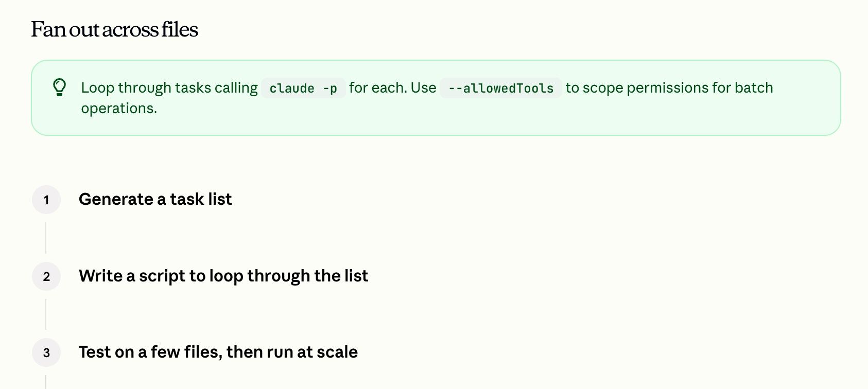Click the word "operations." in the tip
This screenshot has height=389, width=868.
click(x=119, y=109)
